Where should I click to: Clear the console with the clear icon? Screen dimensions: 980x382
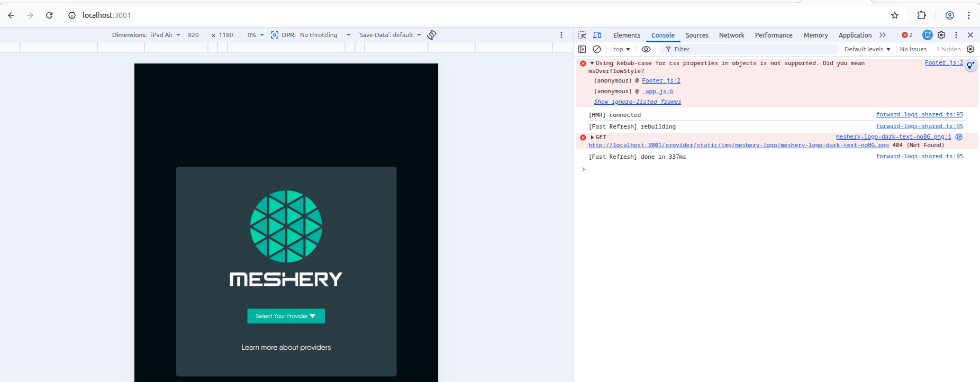click(x=597, y=49)
